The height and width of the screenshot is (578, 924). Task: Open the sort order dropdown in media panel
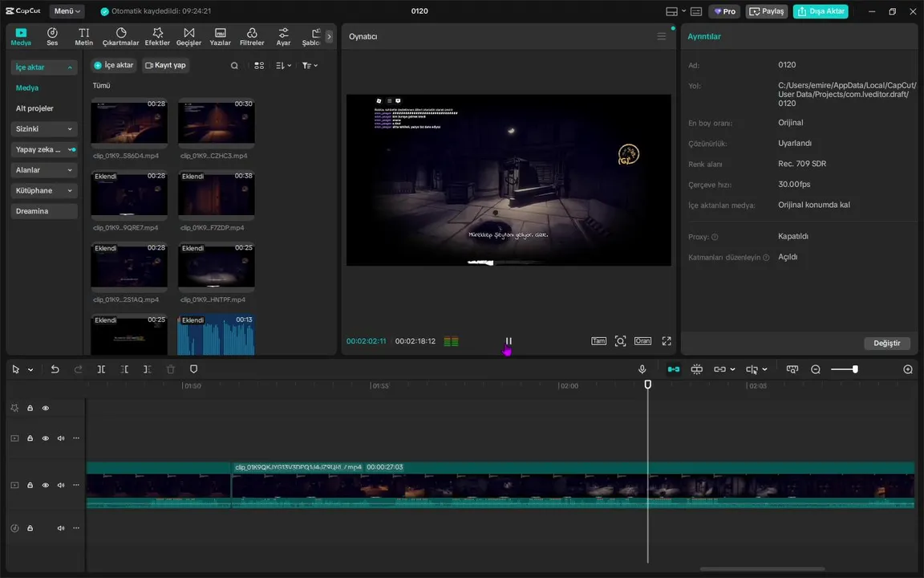coord(283,66)
